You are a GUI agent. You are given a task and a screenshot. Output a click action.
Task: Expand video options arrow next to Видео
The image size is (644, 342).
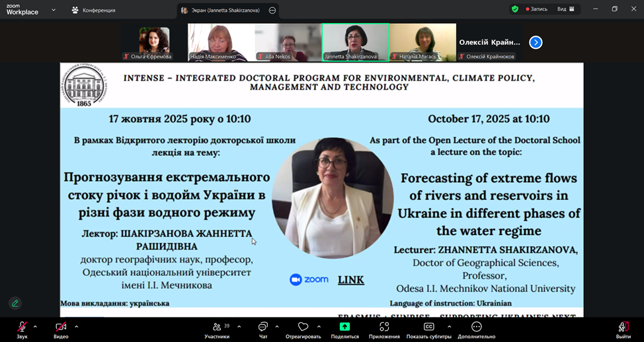[x=76, y=326]
